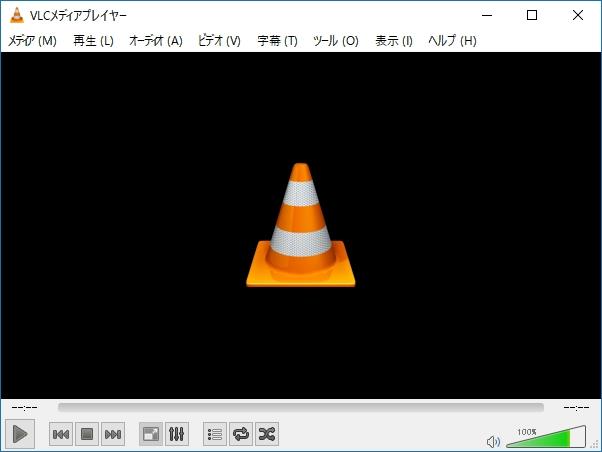Maximize the VLC window
Viewport: 602px width, 452px height.
pyautogui.click(x=532, y=15)
